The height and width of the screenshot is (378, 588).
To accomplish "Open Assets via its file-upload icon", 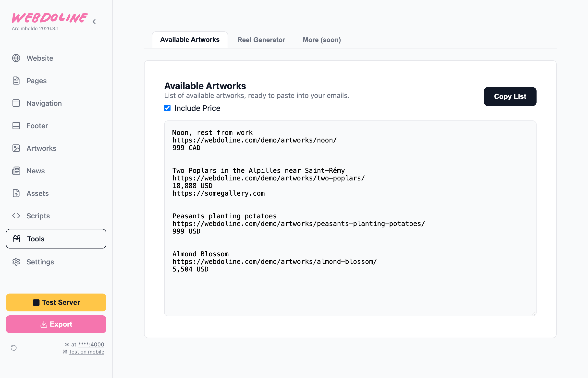I will pos(16,193).
